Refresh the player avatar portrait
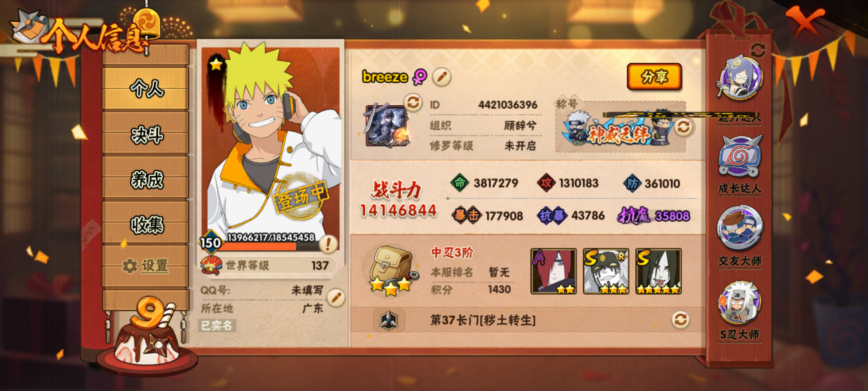 click(x=413, y=103)
